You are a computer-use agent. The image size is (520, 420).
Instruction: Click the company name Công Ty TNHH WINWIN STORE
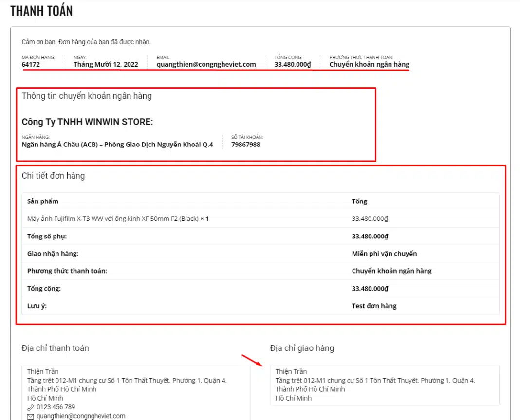88,122
